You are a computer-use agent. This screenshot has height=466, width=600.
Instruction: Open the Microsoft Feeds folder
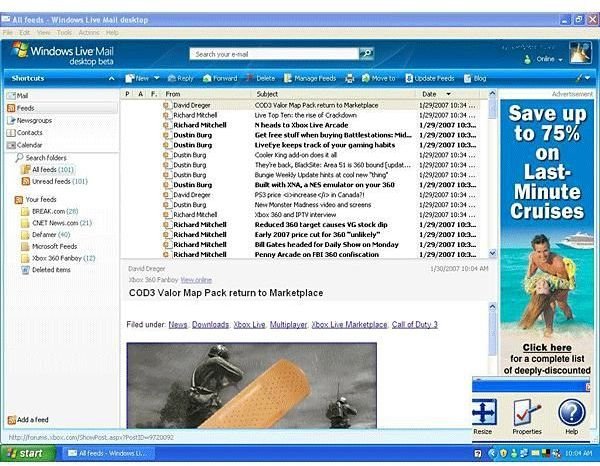point(49,246)
